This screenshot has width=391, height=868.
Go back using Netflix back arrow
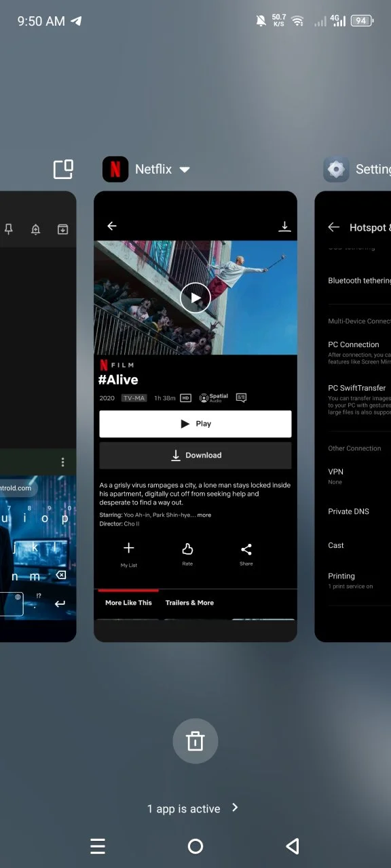coord(112,226)
